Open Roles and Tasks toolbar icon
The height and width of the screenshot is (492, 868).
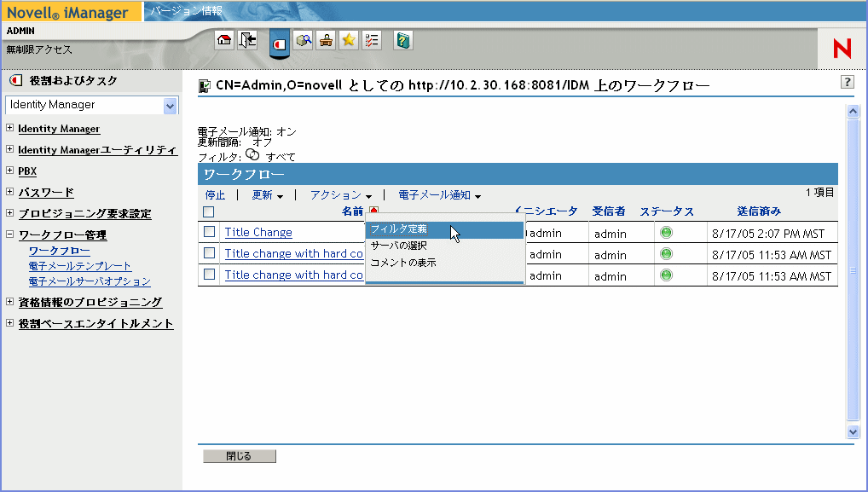coord(279,42)
